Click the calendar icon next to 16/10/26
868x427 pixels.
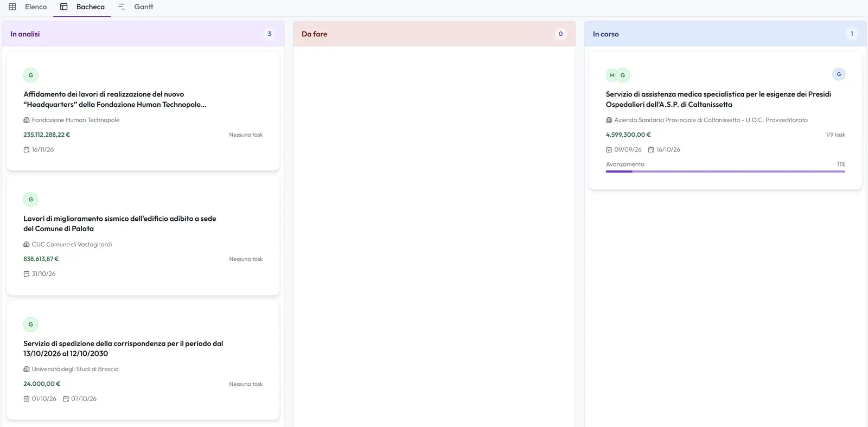[651, 150]
